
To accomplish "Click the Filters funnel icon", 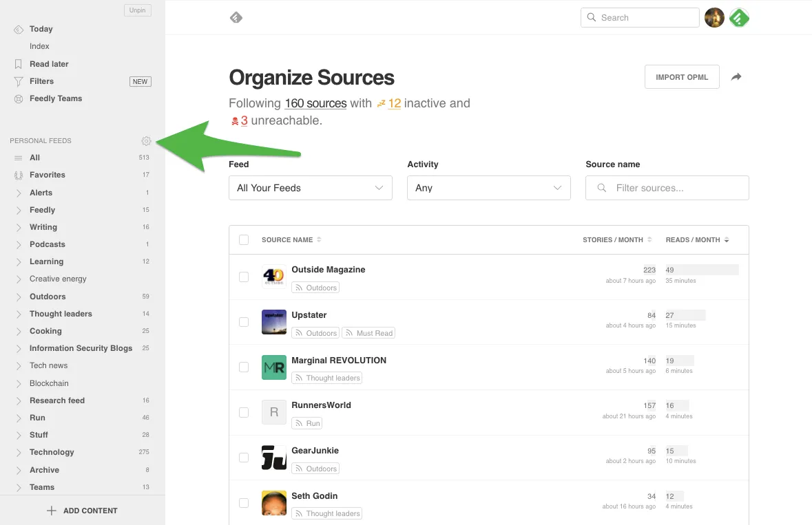I will pos(18,81).
